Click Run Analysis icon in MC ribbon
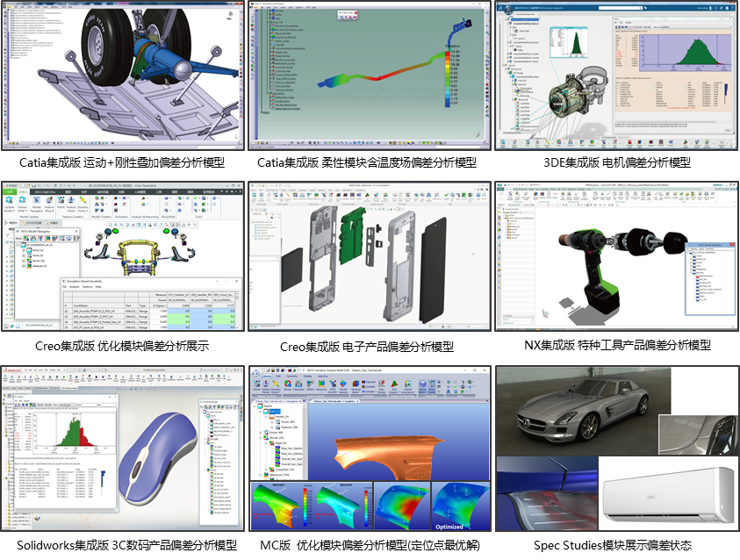740x560 pixels. pyautogui.click(x=394, y=386)
